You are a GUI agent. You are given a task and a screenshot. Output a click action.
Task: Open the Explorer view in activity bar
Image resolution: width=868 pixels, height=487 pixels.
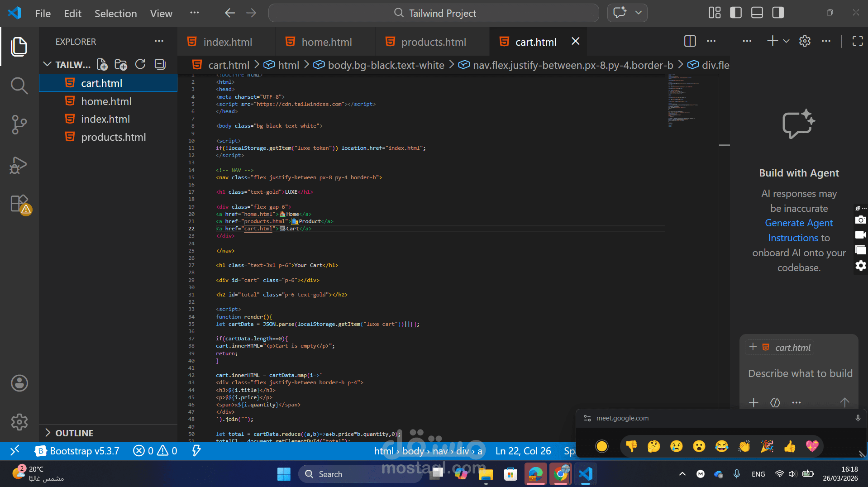(19, 47)
